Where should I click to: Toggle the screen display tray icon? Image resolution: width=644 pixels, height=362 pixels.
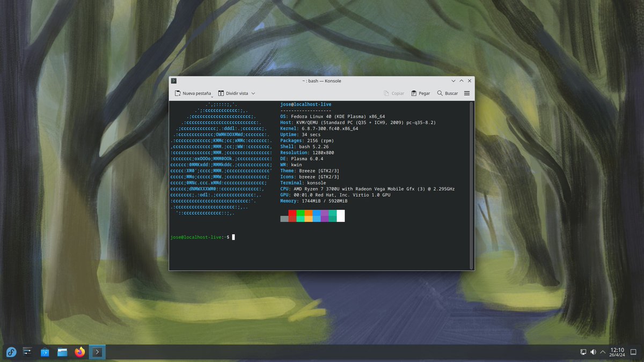583,352
